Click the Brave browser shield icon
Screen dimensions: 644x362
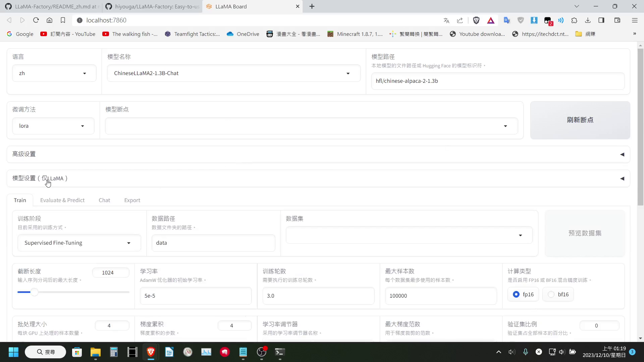(477, 20)
